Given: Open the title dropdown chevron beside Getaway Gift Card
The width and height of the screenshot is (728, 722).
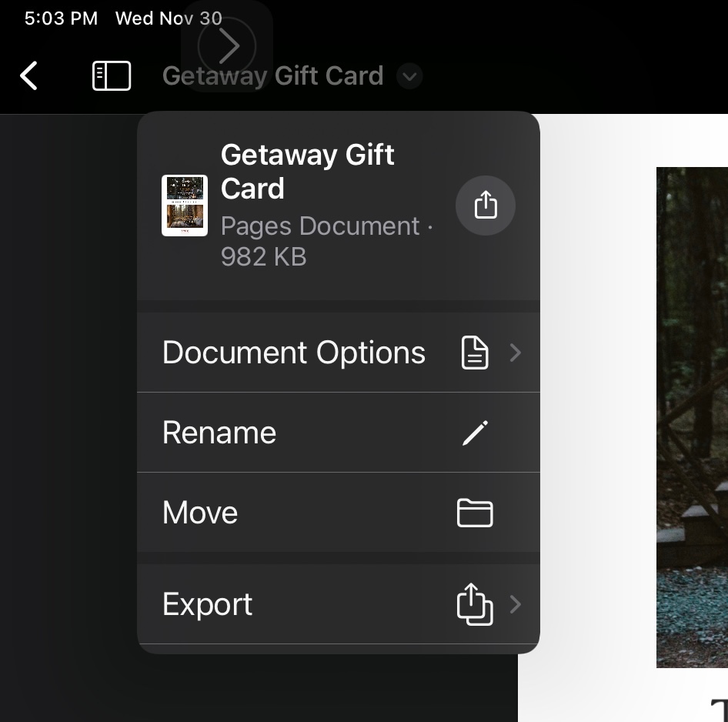Looking at the screenshot, I should click(409, 76).
